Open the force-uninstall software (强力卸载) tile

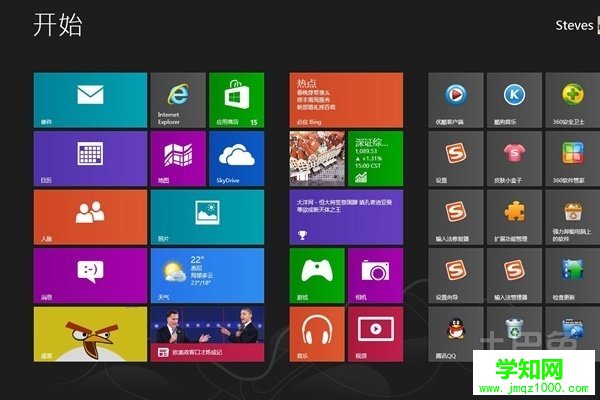tap(573, 217)
